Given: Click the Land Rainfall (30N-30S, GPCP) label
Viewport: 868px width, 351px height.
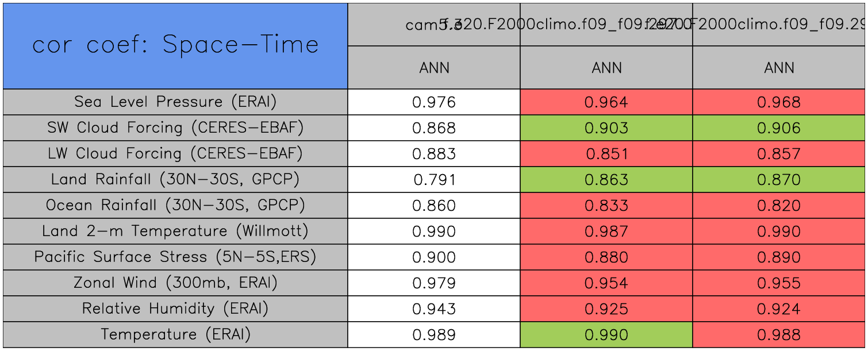Looking at the screenshot, I should 175,180.
